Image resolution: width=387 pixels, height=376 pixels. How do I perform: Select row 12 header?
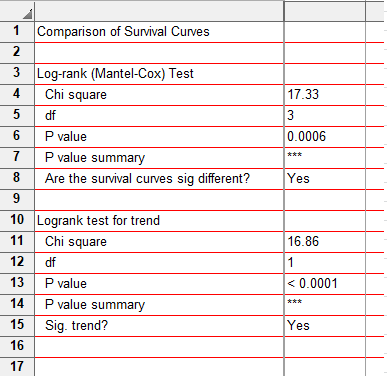17,262
